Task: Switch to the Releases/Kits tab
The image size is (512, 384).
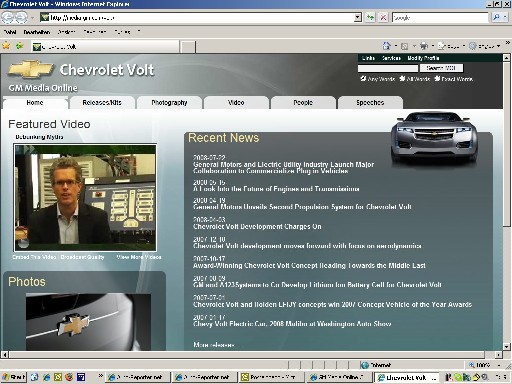Action: pos(102,103)
